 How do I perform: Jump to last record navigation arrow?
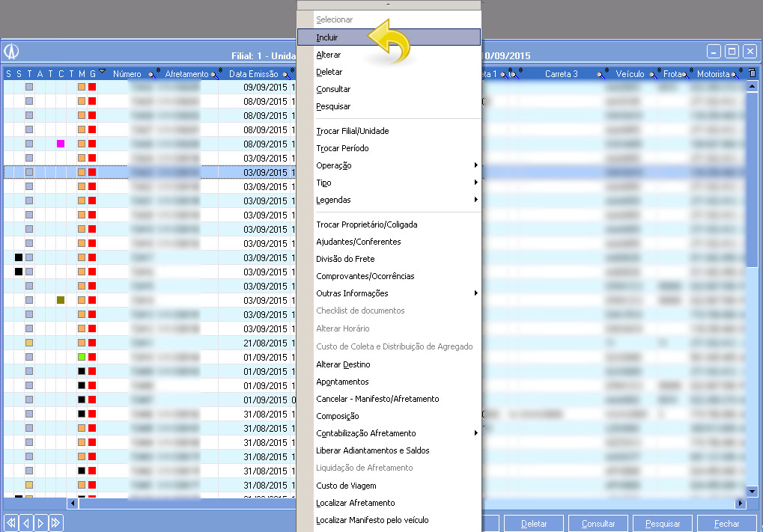click(x=56, y=523)
